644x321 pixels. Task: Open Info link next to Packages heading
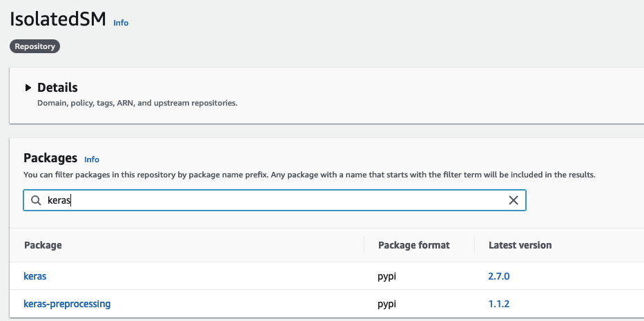[92, 159]
